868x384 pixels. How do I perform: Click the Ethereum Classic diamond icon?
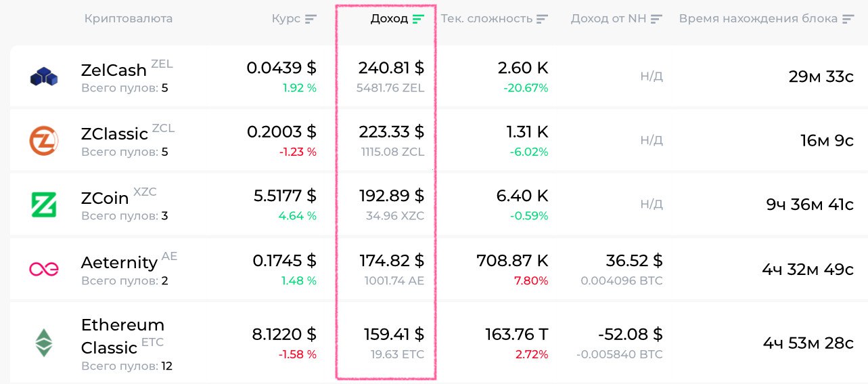coord(44,343)
